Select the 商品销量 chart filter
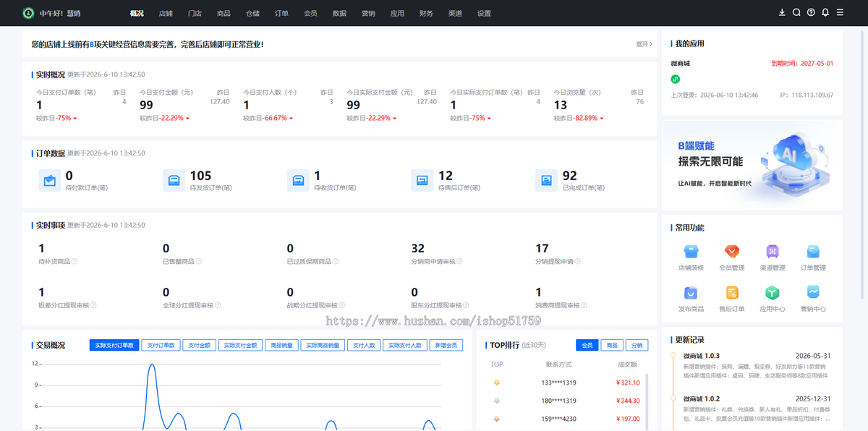The width and height of the screenshot is (868, 431). pos(281,345)
